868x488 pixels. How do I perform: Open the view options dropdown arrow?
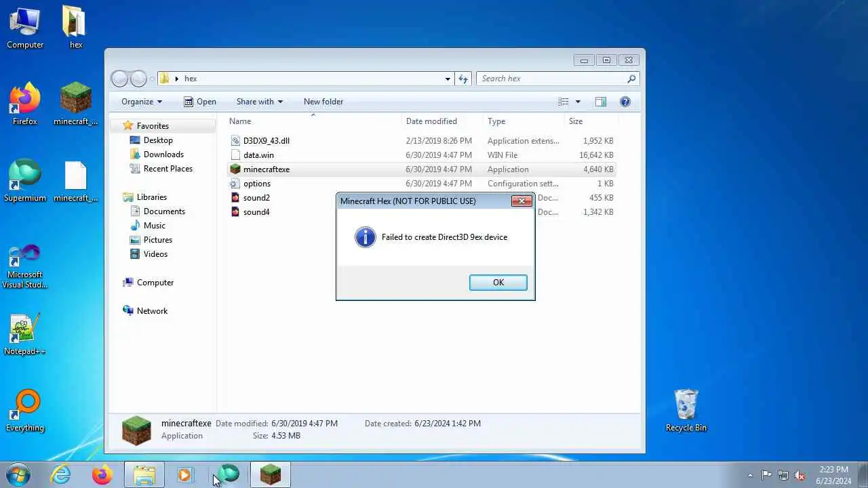578,102
